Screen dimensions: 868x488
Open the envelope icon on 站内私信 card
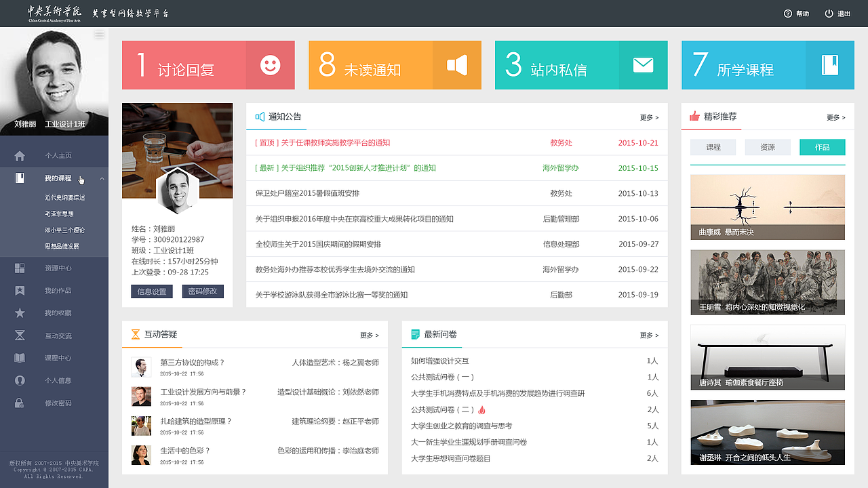pos(643,65)
